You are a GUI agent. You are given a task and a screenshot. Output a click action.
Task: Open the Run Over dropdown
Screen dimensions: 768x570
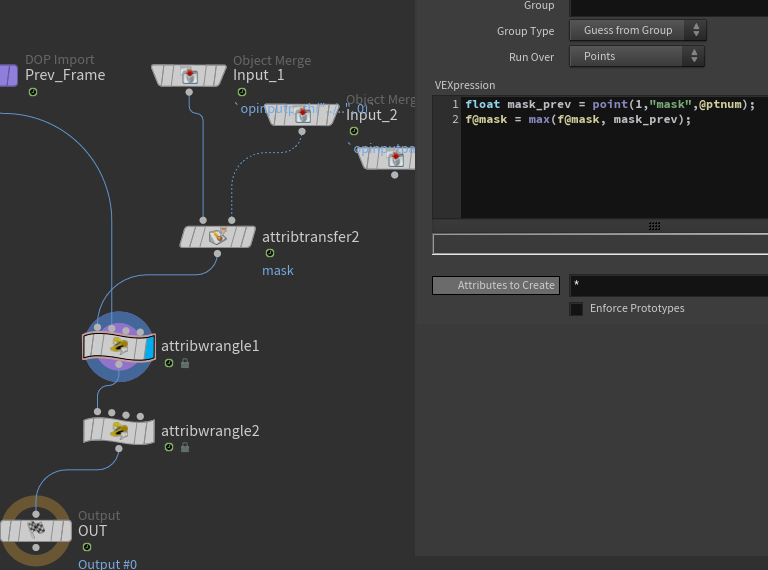click(637, 56)
